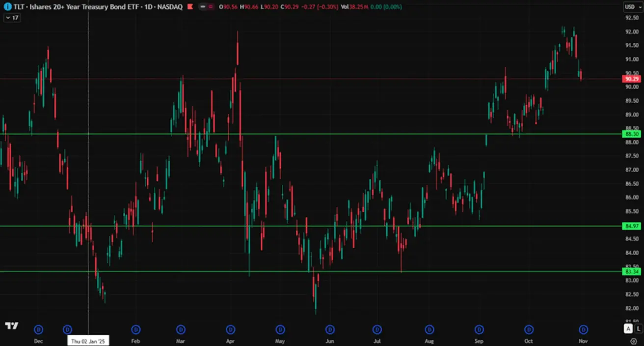
Task: Open chart settings gear icon
Action: pyautogui.click(x=634, y=341)
